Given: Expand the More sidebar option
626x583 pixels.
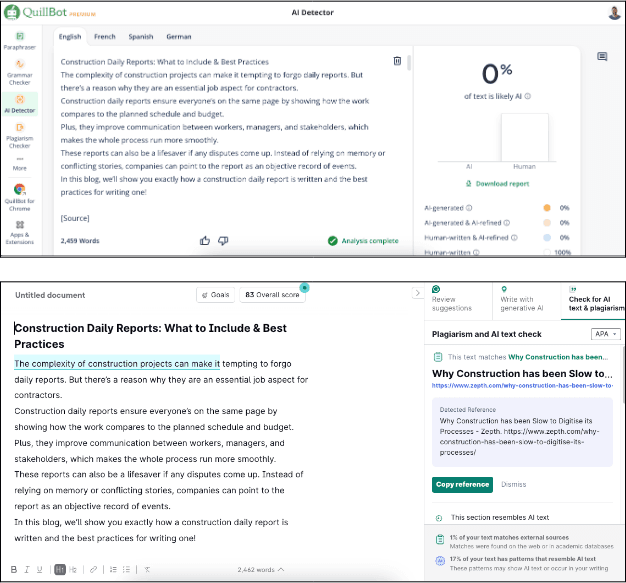Looking at the screenshot, I should coord(20,164).
